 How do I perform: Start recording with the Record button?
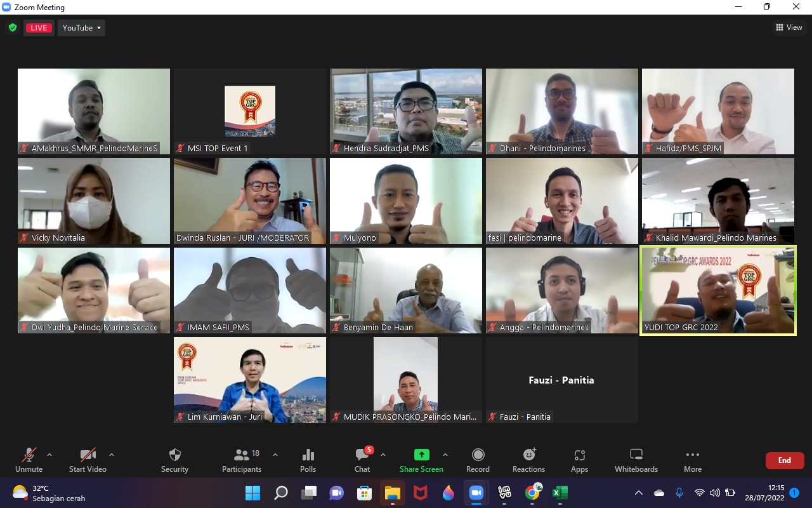pos(478,460)
